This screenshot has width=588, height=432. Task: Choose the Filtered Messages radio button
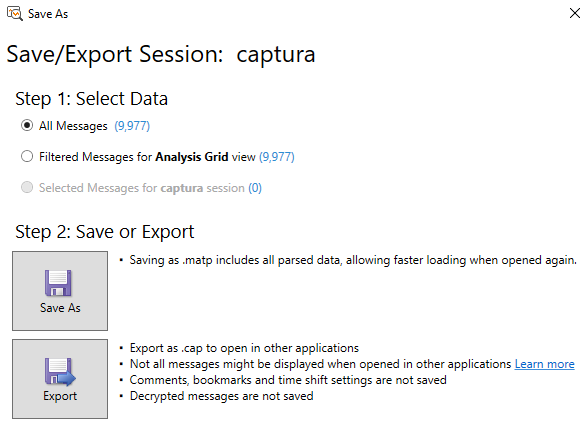27,156
